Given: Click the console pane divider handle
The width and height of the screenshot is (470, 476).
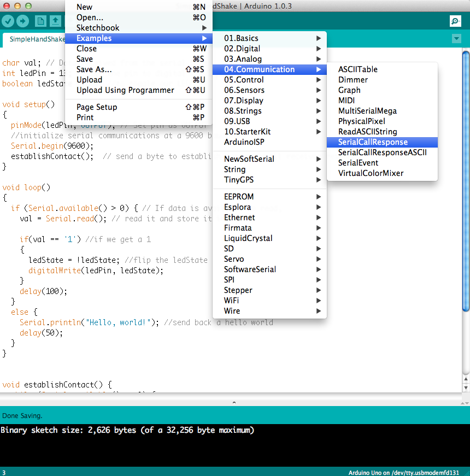Looking at the screenshot, I should 234,403.
